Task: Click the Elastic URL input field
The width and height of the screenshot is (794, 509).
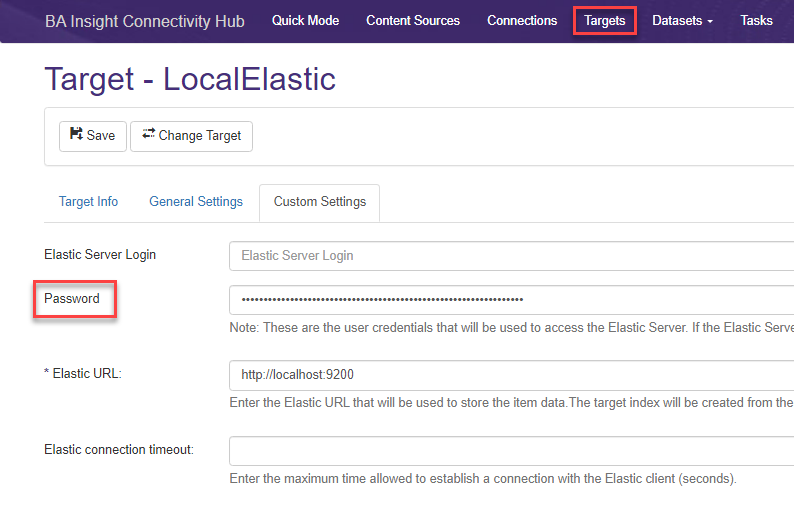Action: 511,375
